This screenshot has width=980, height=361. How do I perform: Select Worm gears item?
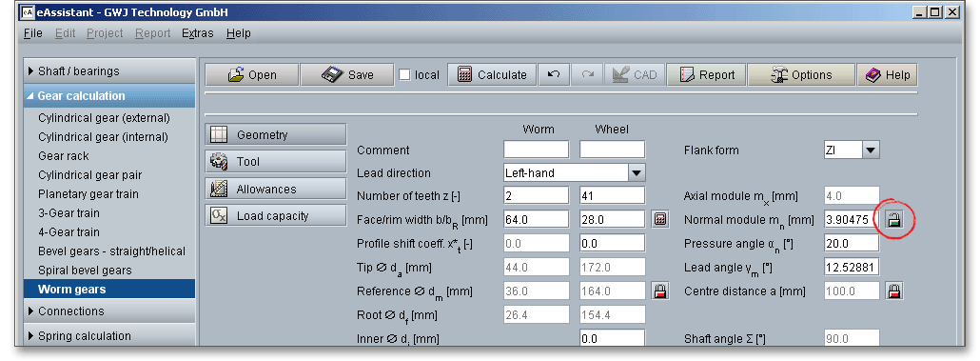[x=109, y=289]
